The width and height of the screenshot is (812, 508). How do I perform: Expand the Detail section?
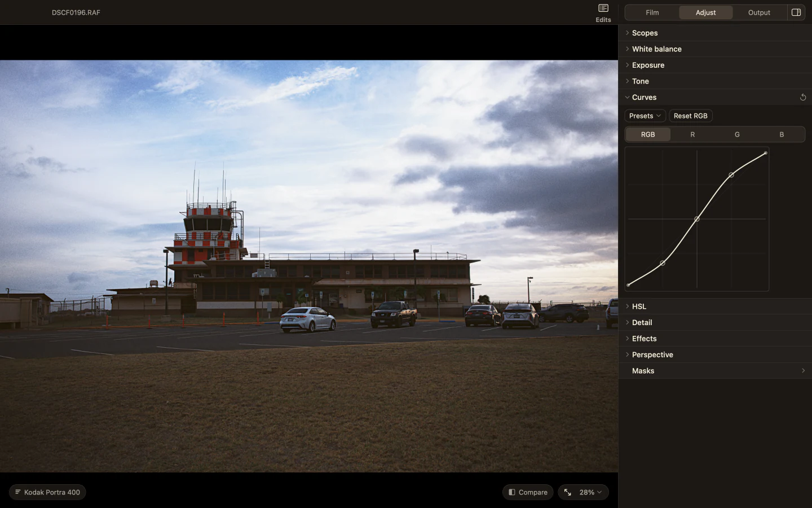click(715, 322)
